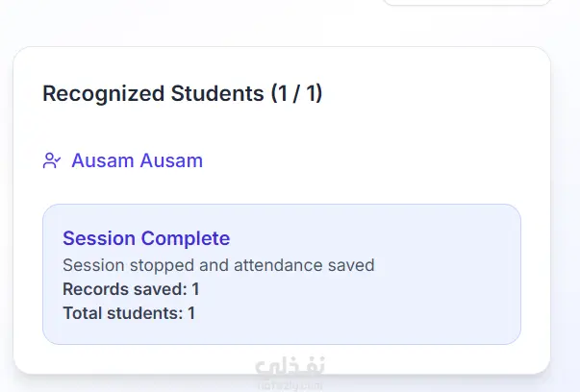The width and height of the screenshot is (580, 392).
Task: Select the Ausam Ausam student name
Action: [137, 160]
